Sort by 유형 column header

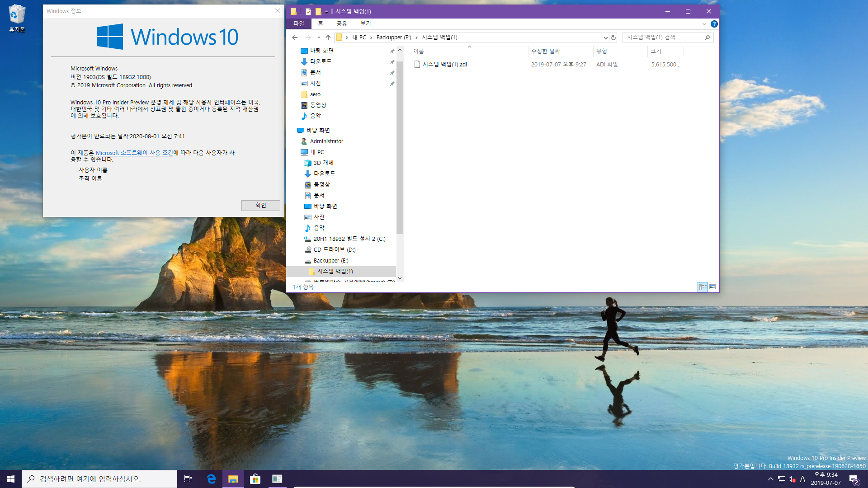(x=620, y=52)
